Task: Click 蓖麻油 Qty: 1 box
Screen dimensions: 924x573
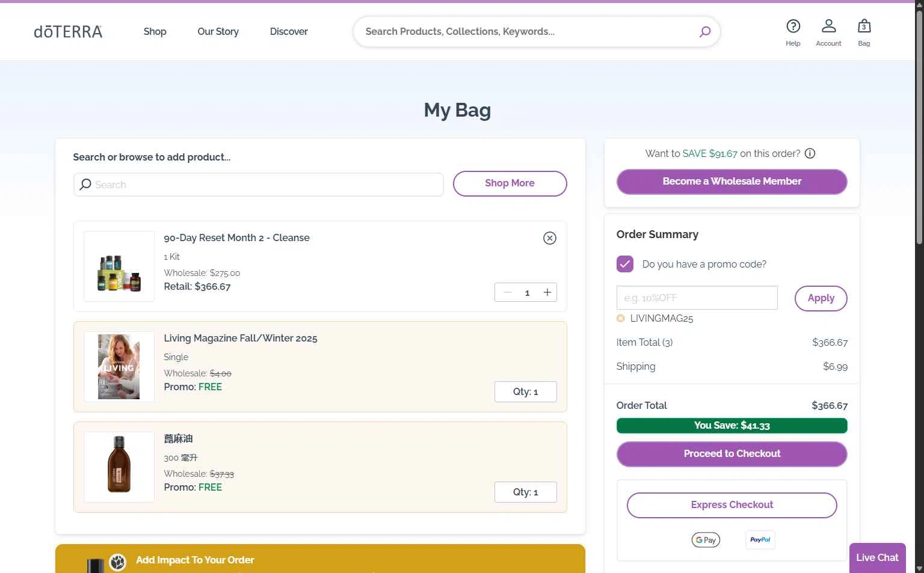Action: click(525, 492)
